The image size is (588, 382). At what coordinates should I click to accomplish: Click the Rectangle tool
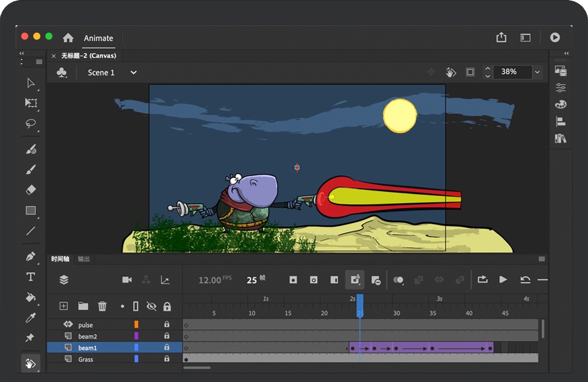pos(31,210)
